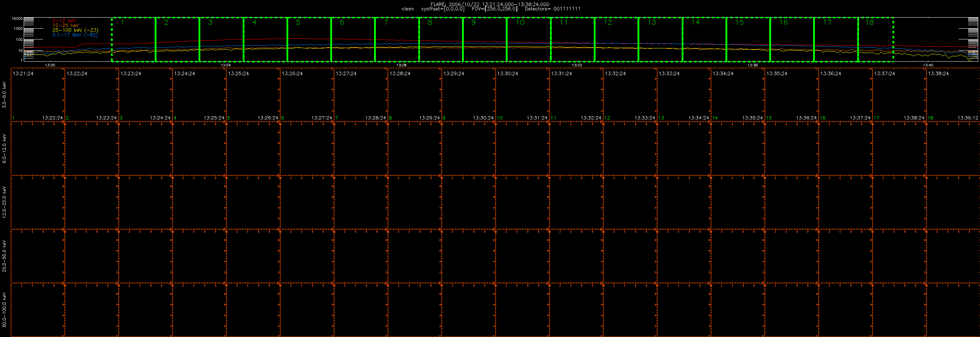Click small green index '10' in the image row
Image resolution: width=980 pixels, height=337 pixels.
tap(499, 118)
